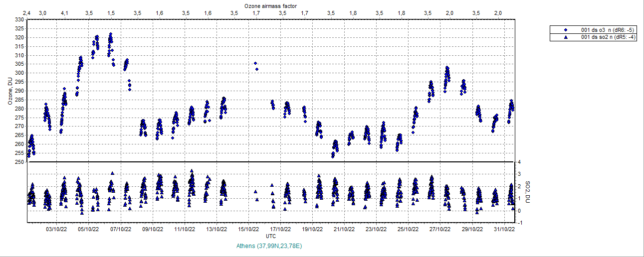Click the 250 tick on Ozone axis

tap(19, 162)
